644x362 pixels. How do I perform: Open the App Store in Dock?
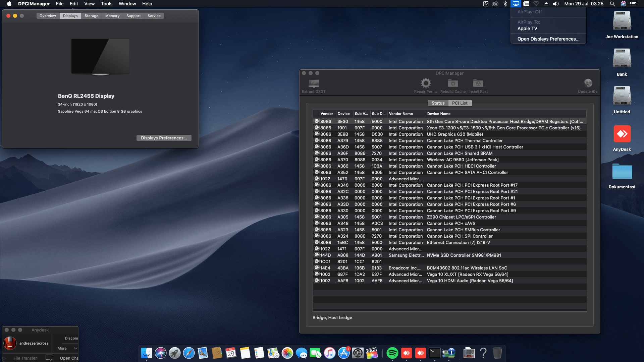tap(344, 353)
